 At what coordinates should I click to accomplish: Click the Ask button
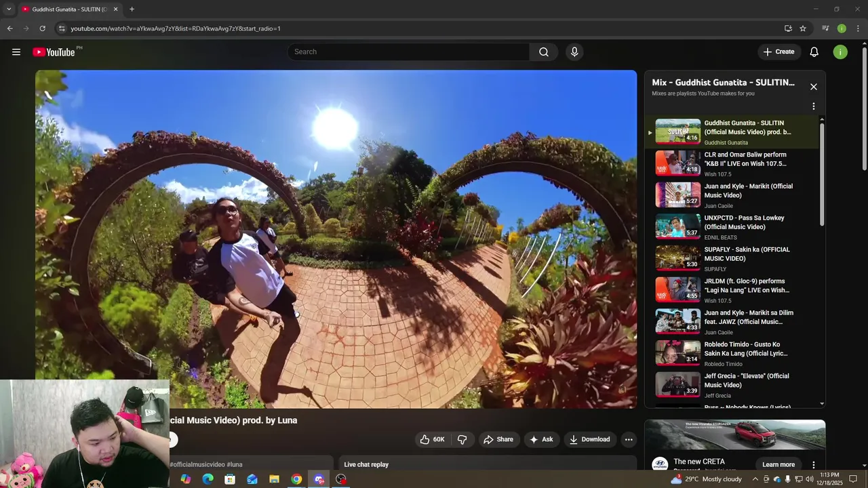(x=541, y=439)
